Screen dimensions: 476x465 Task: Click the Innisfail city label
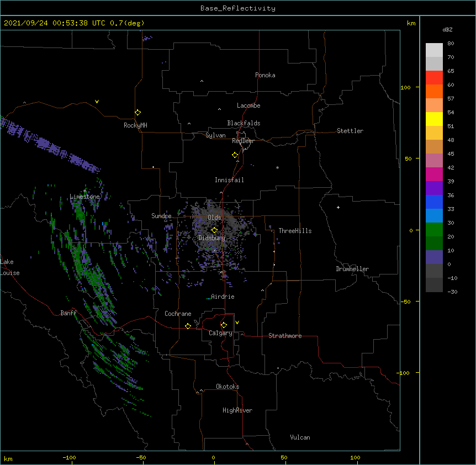229,180
